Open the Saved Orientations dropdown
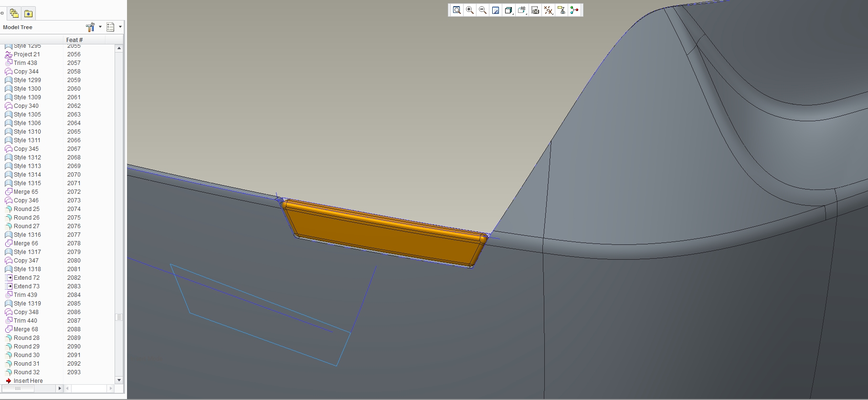Screen dimensions: 868x400 pos(522,10)
